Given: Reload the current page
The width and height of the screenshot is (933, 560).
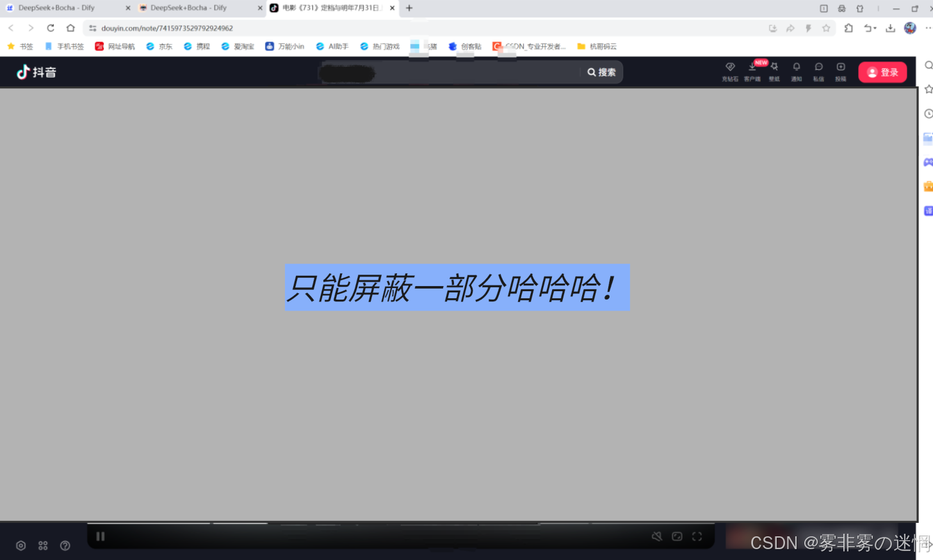Looking at the screenshot, I should (51, 28).
